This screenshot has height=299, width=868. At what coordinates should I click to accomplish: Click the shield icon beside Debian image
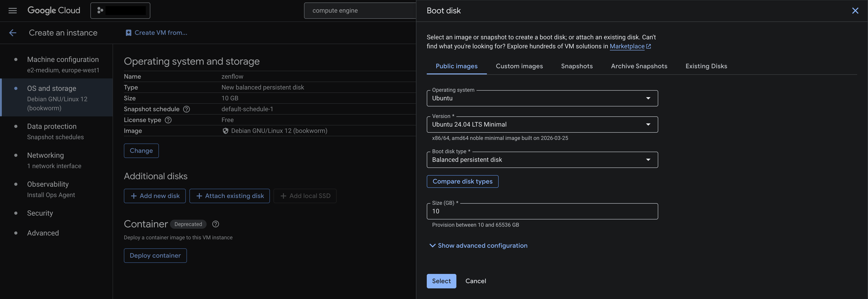point(225,131)
